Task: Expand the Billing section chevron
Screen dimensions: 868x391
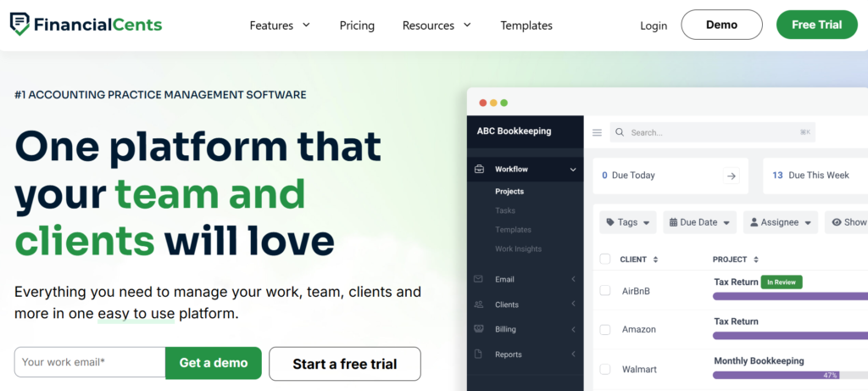Action: [x=574, y=329]
